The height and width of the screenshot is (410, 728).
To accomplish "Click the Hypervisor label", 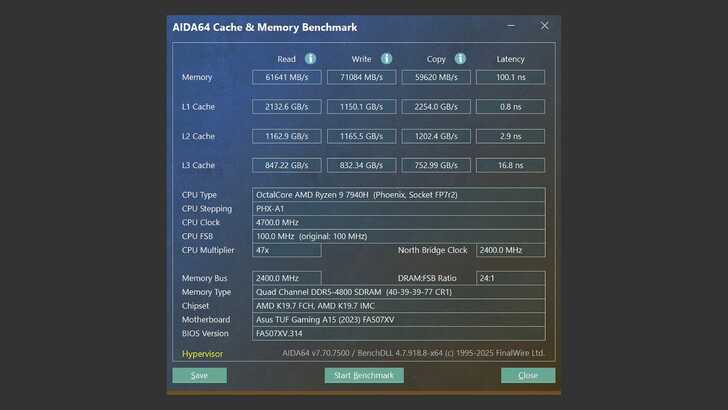I will tap(202, 353).
